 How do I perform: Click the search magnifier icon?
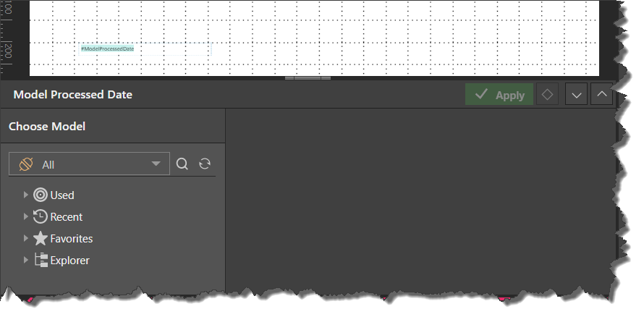[x=182, y=164]
